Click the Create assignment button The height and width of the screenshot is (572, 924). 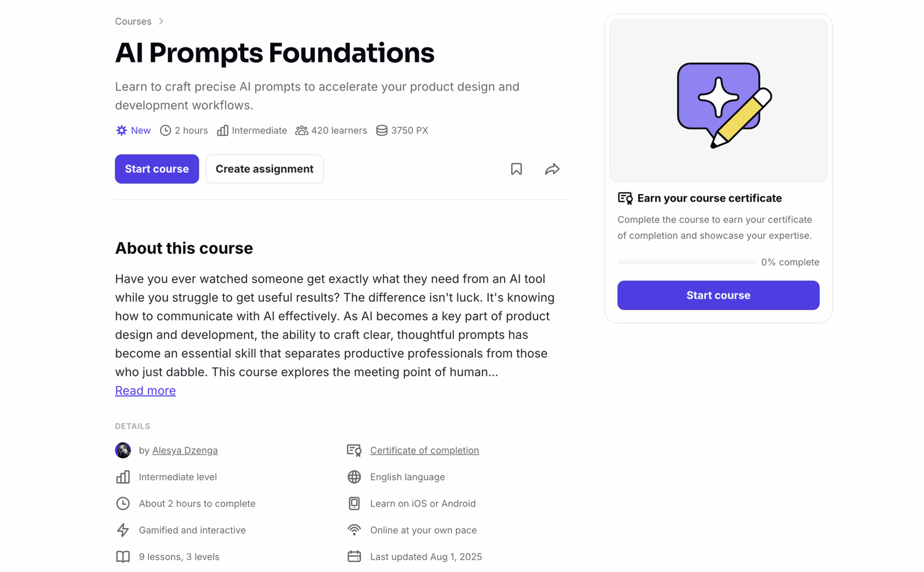(264, 169)
